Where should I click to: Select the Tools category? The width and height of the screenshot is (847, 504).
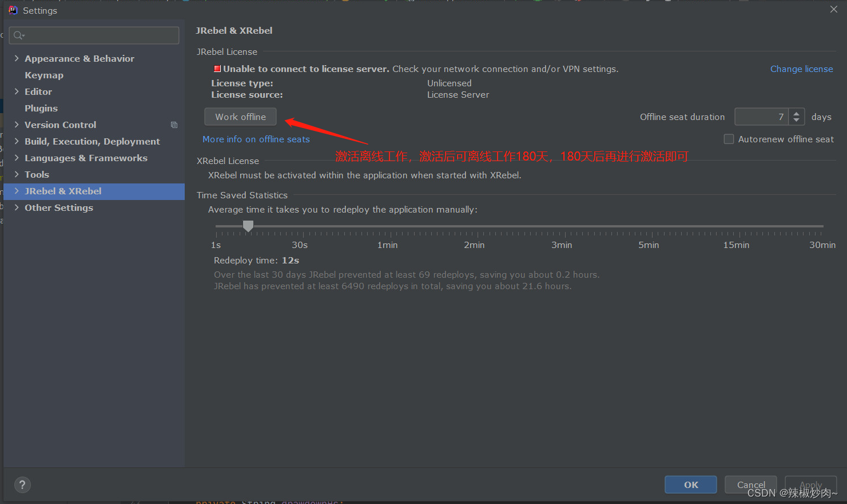[x=37, y=174]
